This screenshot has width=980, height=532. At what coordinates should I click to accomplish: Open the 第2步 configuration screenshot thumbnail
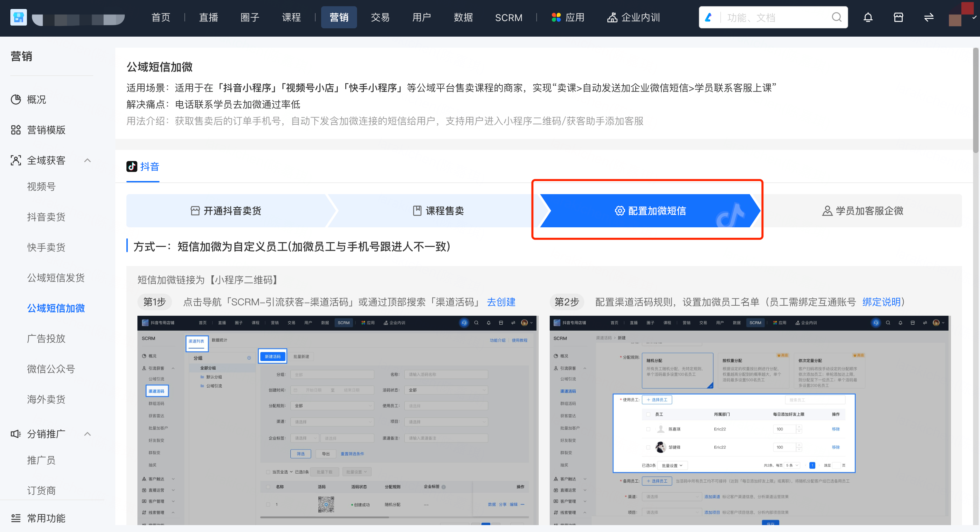(x=750, y=420)
